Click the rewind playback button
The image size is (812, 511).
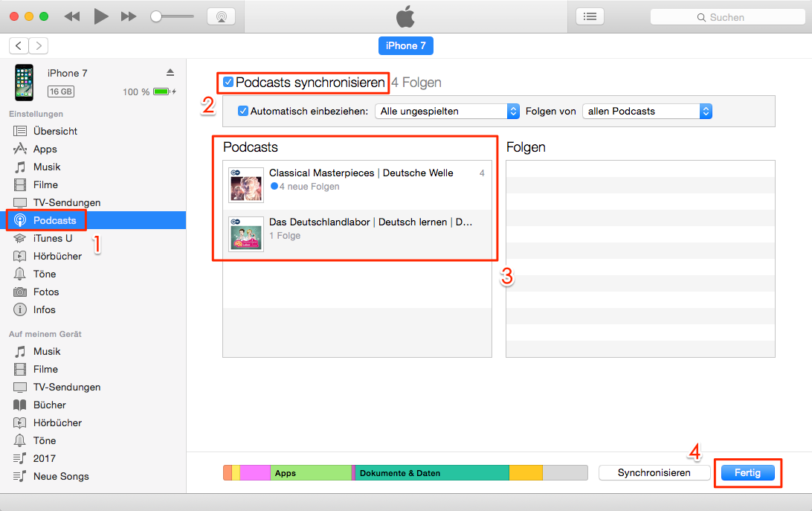[x=72, y=16]
